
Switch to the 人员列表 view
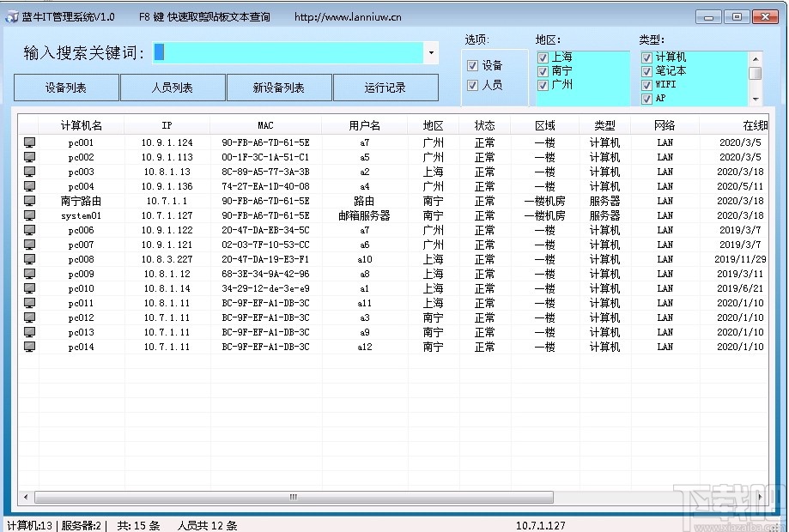tap(173, 88)
